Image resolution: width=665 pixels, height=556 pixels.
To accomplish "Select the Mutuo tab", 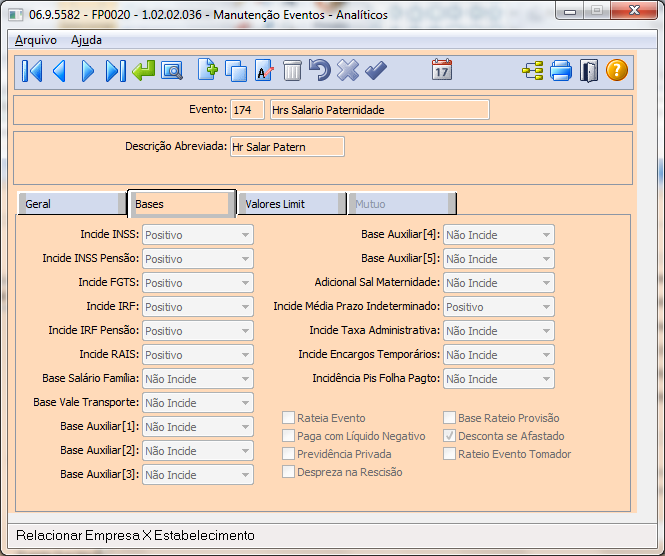I will point(402,204).
